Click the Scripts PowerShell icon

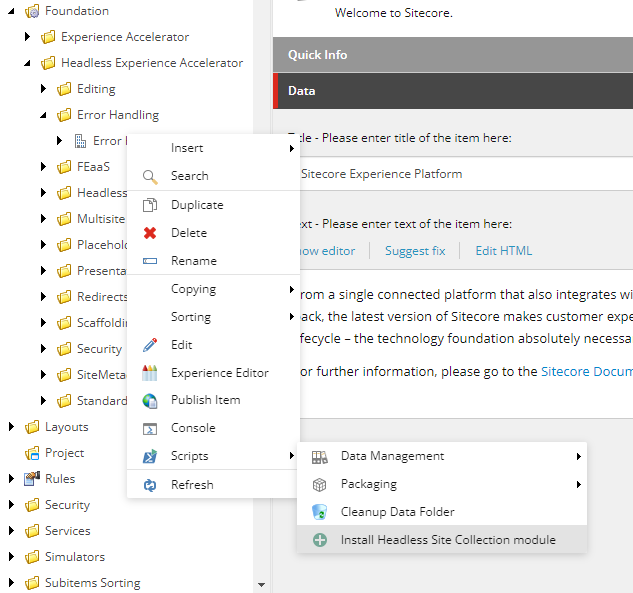(x=150, y=456)
